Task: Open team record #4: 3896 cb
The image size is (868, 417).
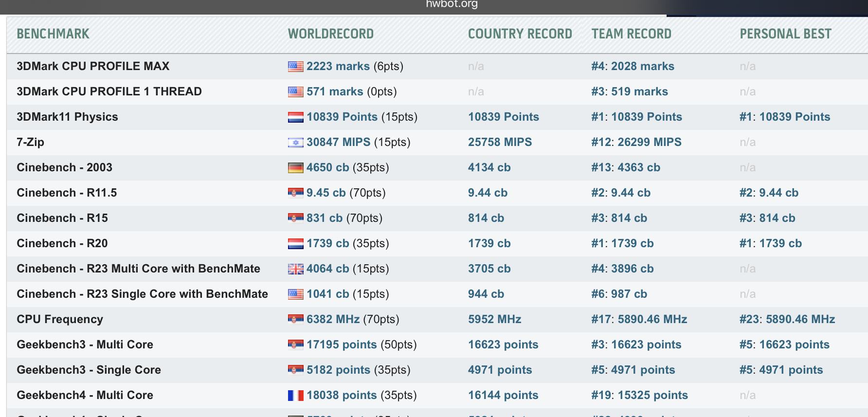Action: tap(623, 269)
